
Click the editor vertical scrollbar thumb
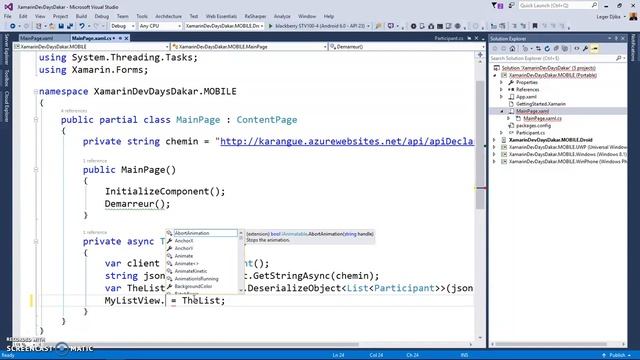(480, 146)
